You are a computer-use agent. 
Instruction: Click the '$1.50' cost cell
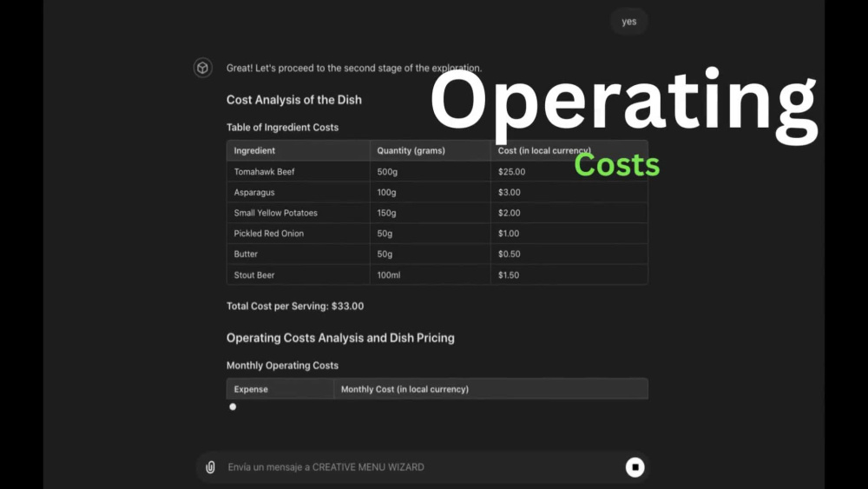(x=569, y=274)
